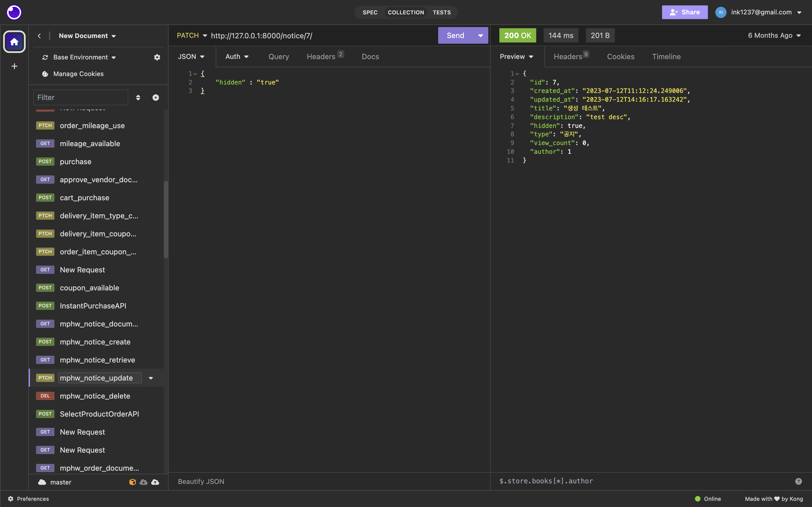Open the PATCH method dropdown
The width and height of the screenshot is (812, 507).
pyautogui.click(x=192, y=35)
